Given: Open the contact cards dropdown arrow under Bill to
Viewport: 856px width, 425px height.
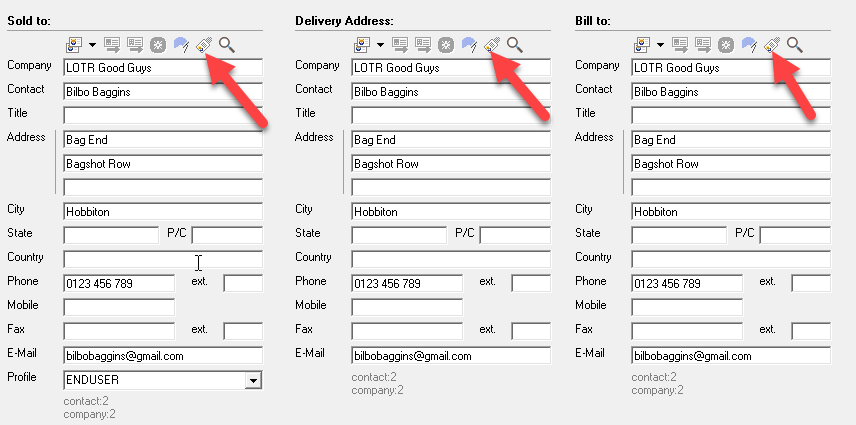Looking at the screenshot, I should pos(660,44).
